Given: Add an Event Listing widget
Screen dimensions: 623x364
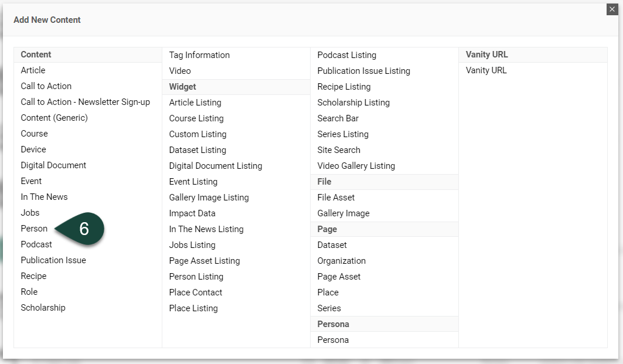Looking at the screenshot, I should 193,182.
